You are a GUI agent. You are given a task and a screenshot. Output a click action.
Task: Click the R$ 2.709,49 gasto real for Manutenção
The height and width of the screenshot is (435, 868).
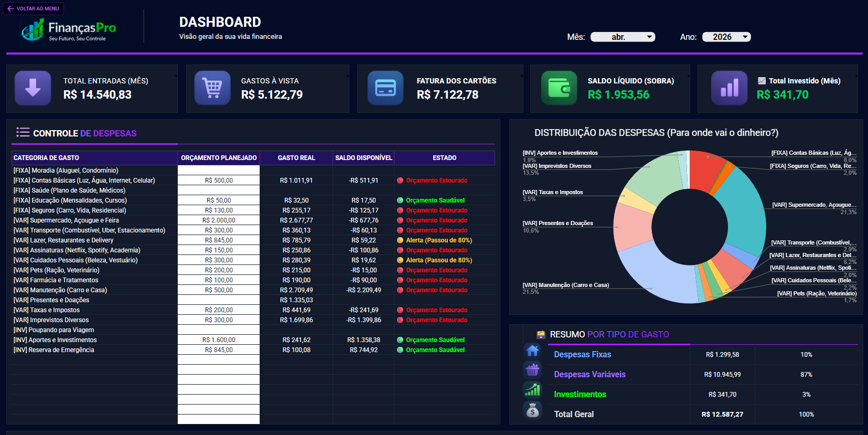[296, 290]
